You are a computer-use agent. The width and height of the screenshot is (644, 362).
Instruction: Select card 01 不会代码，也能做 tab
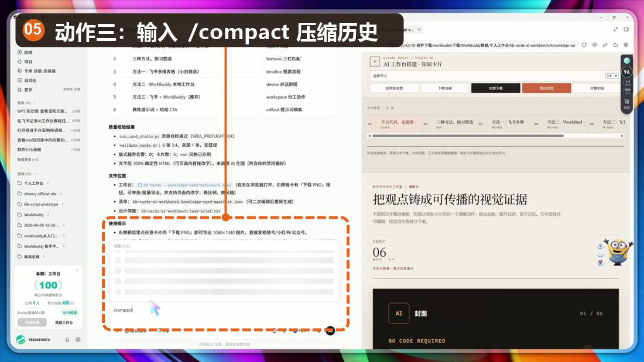[394, 124]
